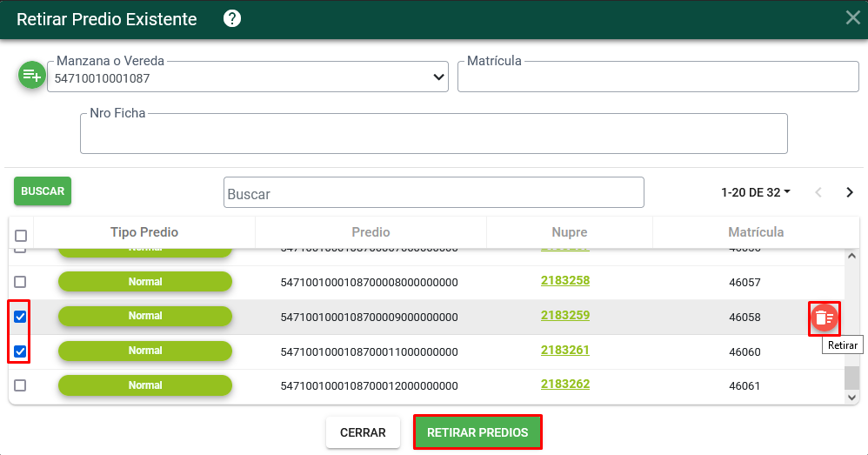
Task: Open Nupre link 2183261
Action: [565, 350]
